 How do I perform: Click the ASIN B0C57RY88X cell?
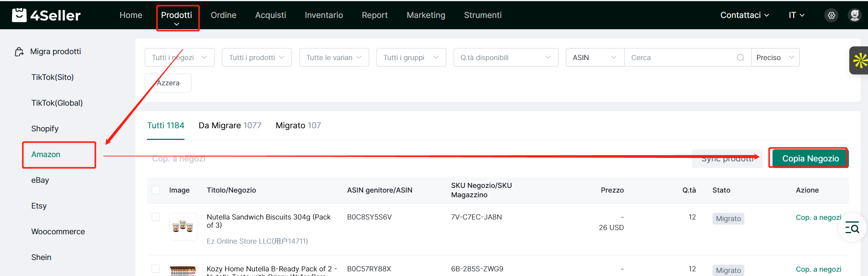click(369, 269)
